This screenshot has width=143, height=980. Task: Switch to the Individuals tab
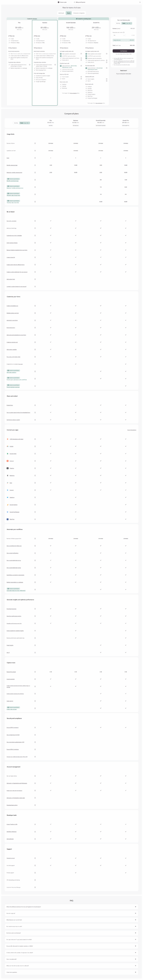(x=61, y=13)
